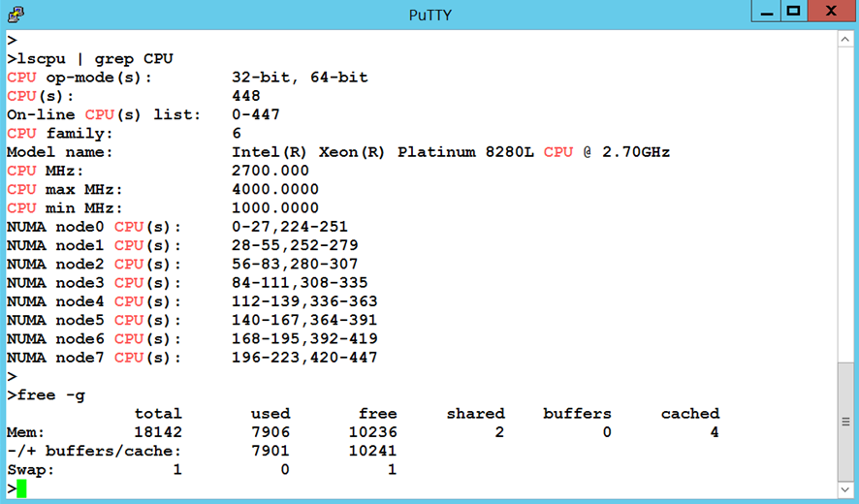Click the scrollbar down arrow
The width and height of the screenshot is (859, 504).
point(846,489)
